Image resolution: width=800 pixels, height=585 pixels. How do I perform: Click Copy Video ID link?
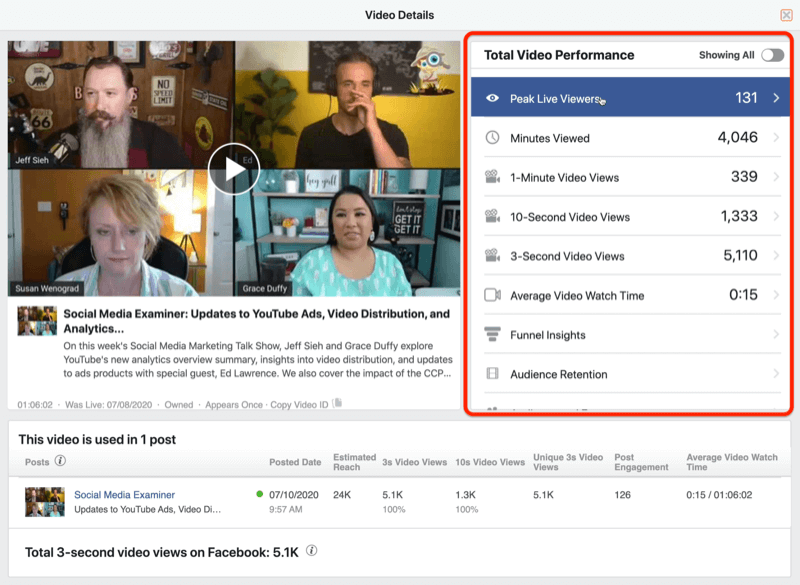click(x=299, y=404)
